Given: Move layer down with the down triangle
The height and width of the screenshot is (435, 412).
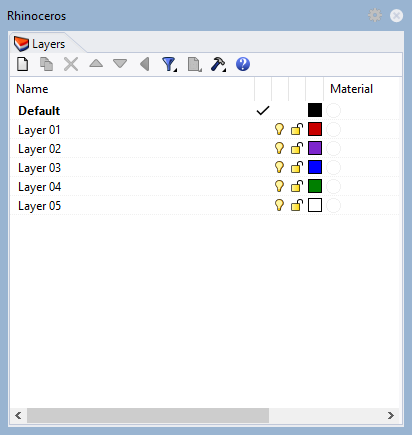Looking at the screenshot, I should (120, 63).
